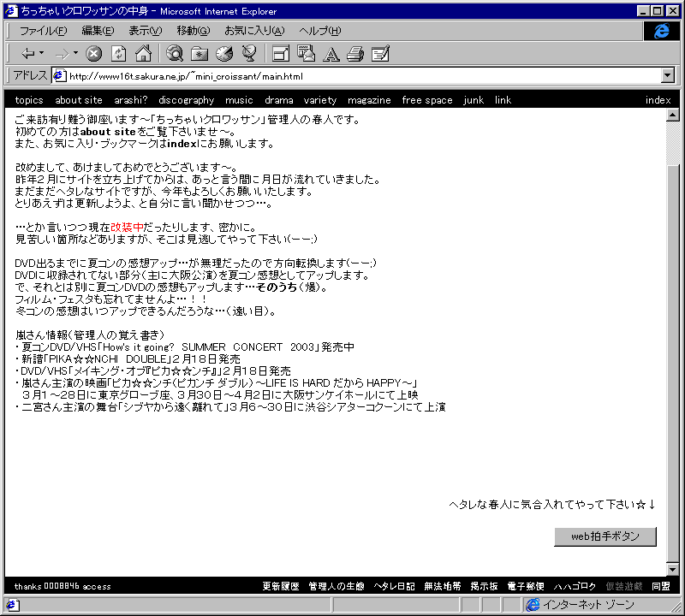Open the 同盟 footer link

point(661,586)
